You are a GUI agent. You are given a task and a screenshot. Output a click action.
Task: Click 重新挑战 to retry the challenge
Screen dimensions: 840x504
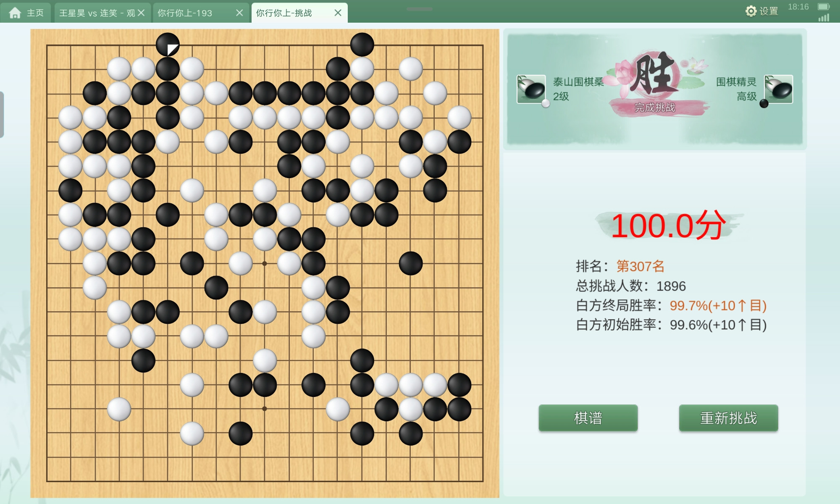[728, 418]
